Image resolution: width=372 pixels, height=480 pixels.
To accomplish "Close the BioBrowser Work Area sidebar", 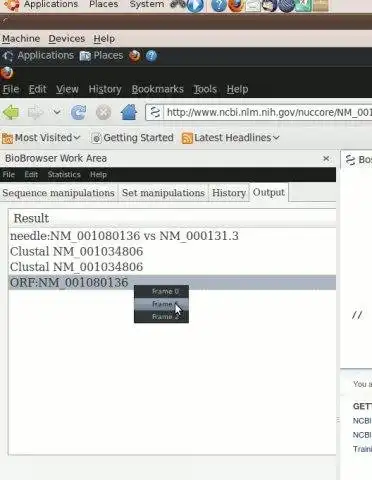I will 326,159.
